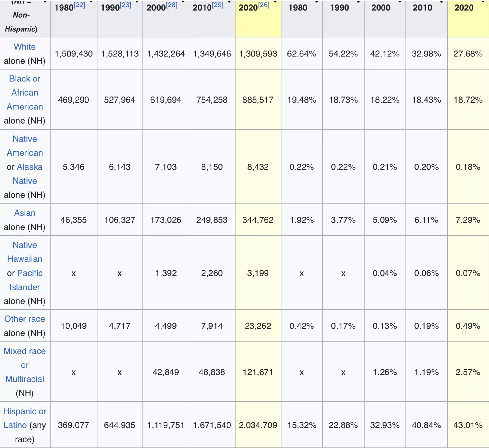Sort by 2020 population column header
This screenshot has height=448, width=489.
coord(258,19)
